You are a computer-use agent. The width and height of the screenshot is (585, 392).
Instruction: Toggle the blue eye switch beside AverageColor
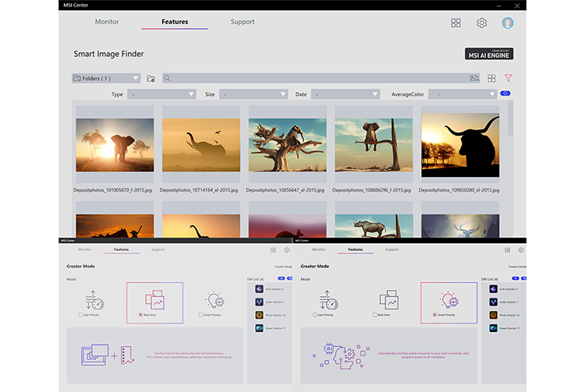(x=505, y=94)
